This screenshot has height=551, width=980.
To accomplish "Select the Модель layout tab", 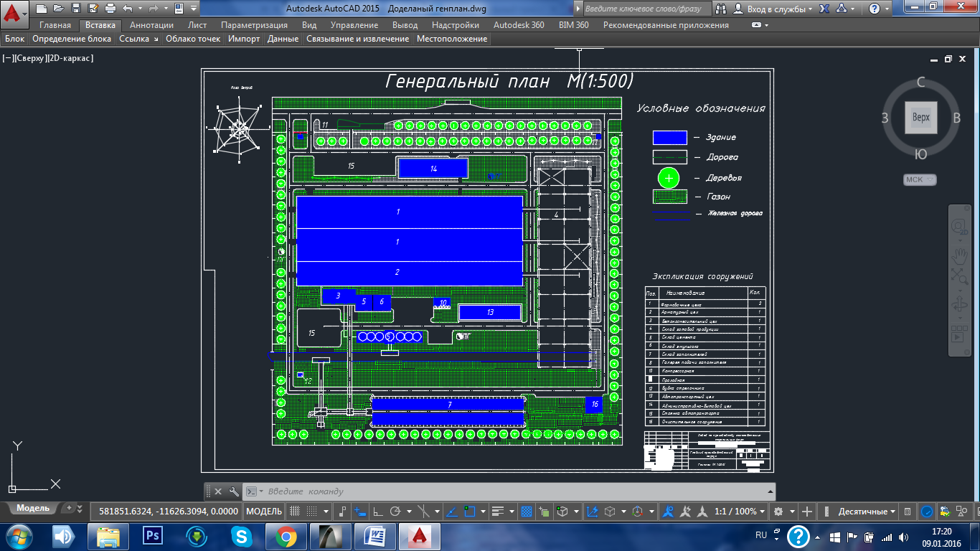I will coord(33,508).
